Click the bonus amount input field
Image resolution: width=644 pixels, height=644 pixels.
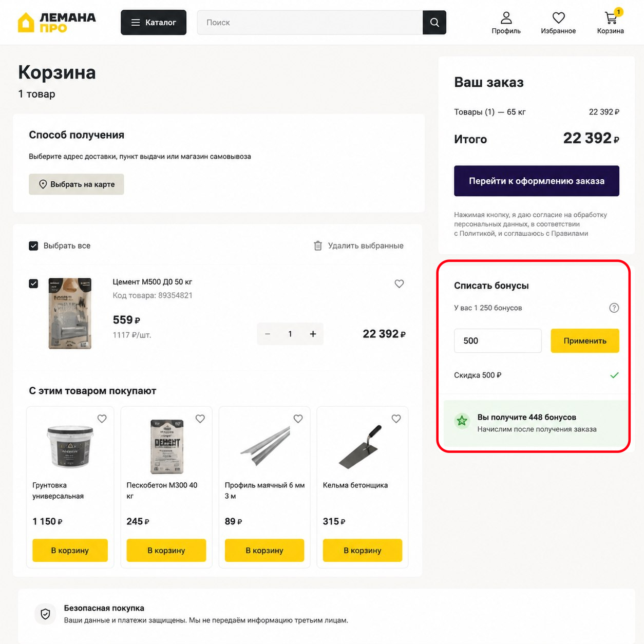pyautogui.click(x=498, y=340)
